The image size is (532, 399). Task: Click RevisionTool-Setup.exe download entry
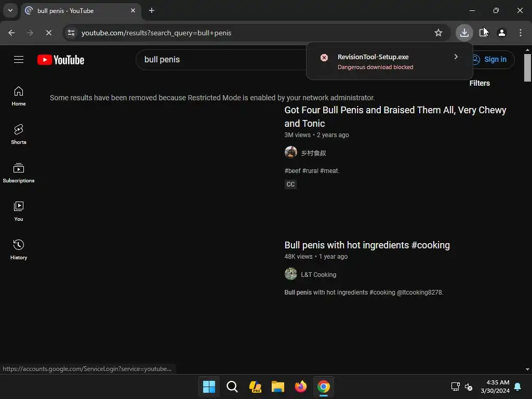click(390, 61)
